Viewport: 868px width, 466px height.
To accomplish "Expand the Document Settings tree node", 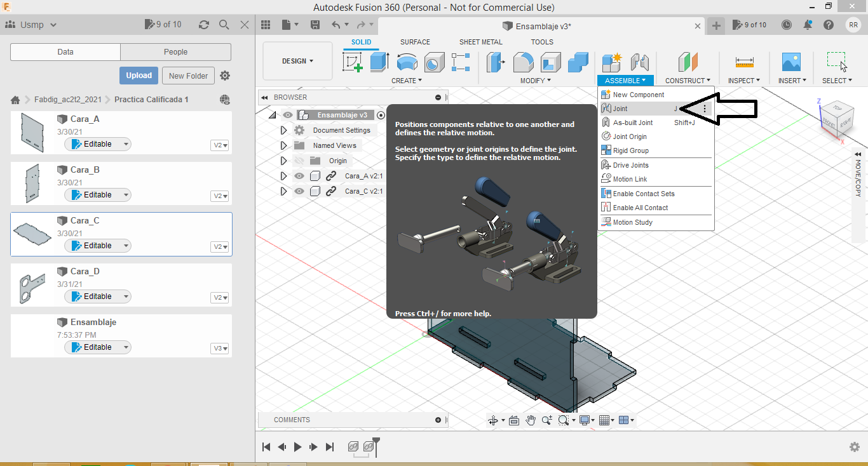I will coord(284,130).
